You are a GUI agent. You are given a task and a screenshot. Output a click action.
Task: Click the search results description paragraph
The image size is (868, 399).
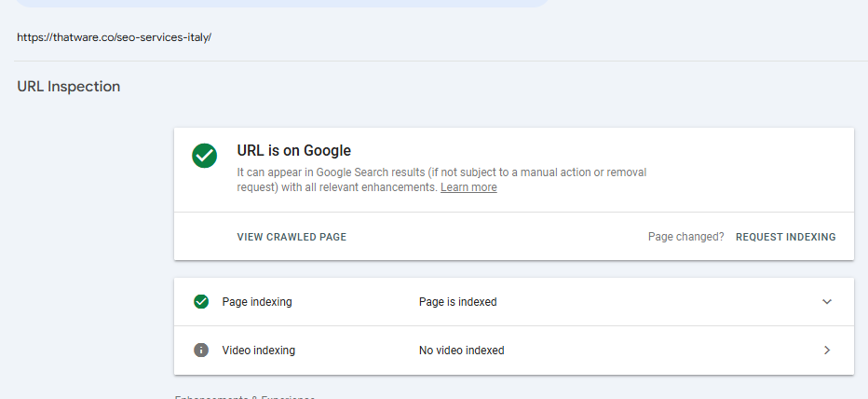click(x=441, y=180)
